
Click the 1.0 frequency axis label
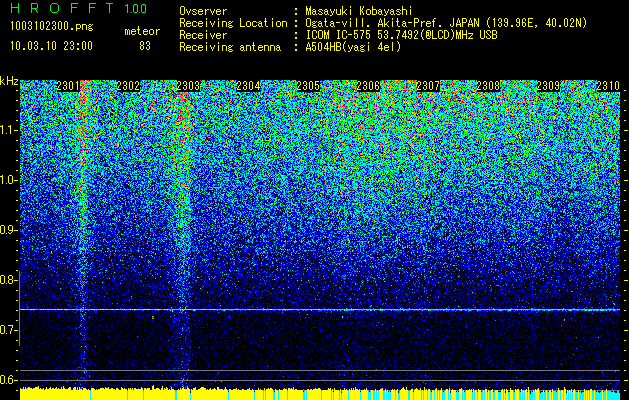pyautogui.click(x=8, y=180)
